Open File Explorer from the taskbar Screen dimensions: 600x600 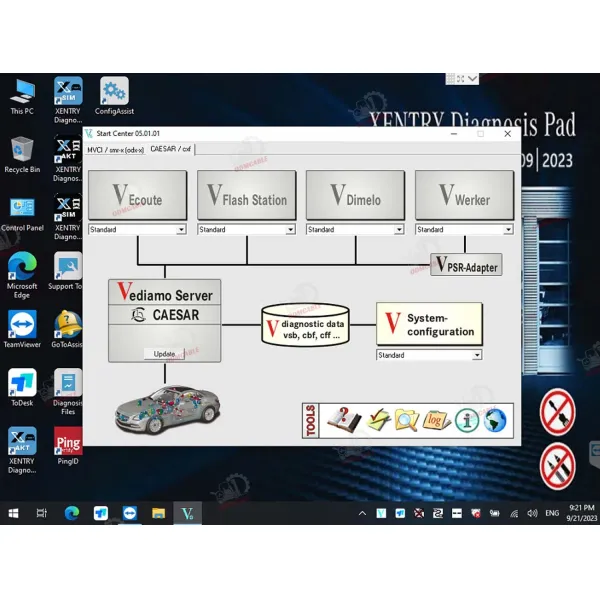coord(158,513)
